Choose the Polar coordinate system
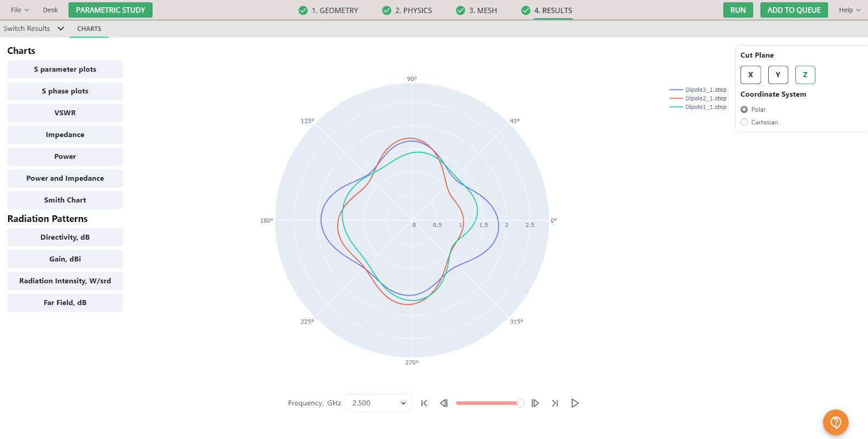 [x=744, y=110]
